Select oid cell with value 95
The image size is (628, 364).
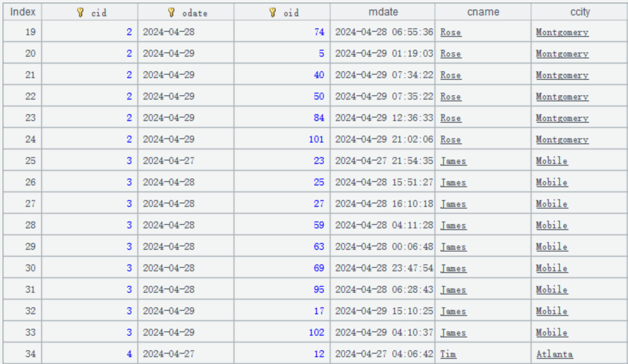click(x=282, y=290)
